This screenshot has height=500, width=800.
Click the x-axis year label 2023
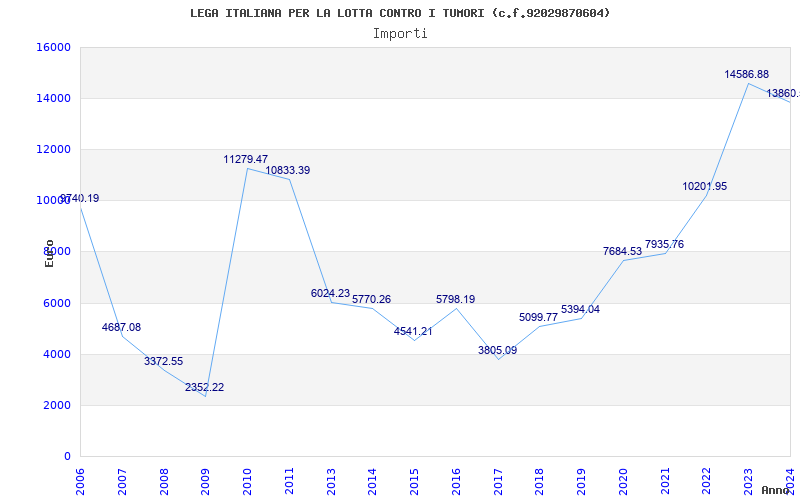click(749, 482)
